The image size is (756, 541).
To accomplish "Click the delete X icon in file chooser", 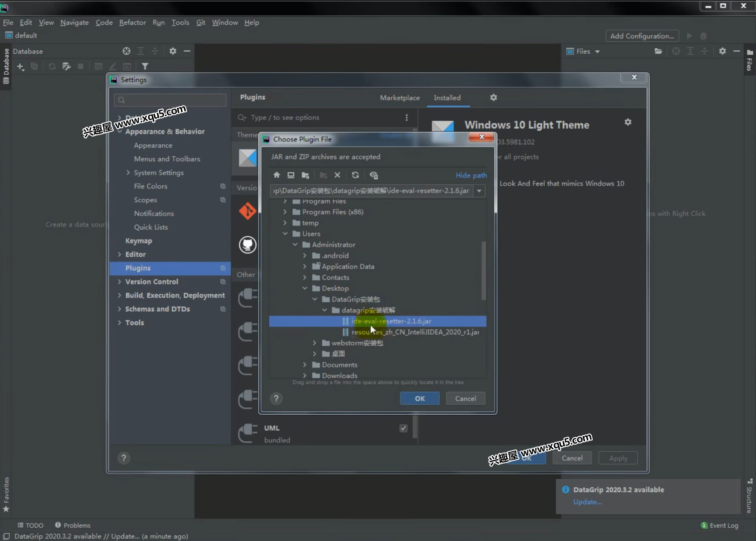I will pyautogui.click(x=337, y=175).
